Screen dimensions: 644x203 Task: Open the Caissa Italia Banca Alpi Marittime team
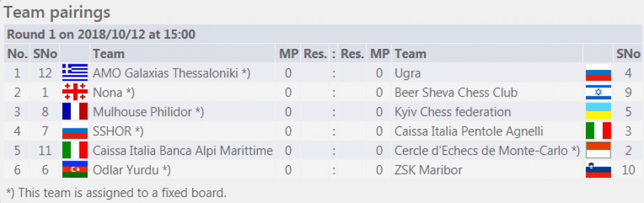[182, 150]
